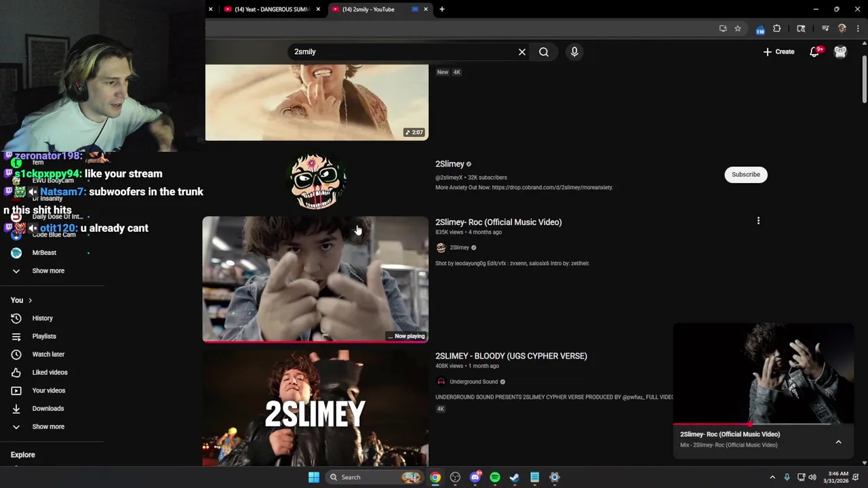868x488 pixels.
Task: Seek on the miniplayer red progress bar
Action: pos(764,424)
